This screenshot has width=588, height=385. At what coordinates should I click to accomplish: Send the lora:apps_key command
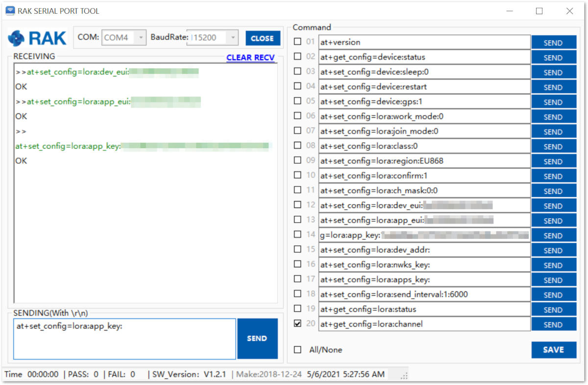[x=554, y=280]
